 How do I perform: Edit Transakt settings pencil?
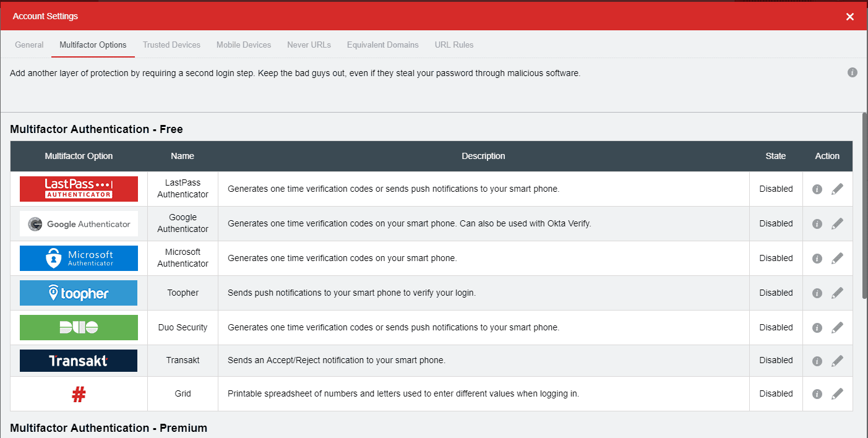point(837,361)
